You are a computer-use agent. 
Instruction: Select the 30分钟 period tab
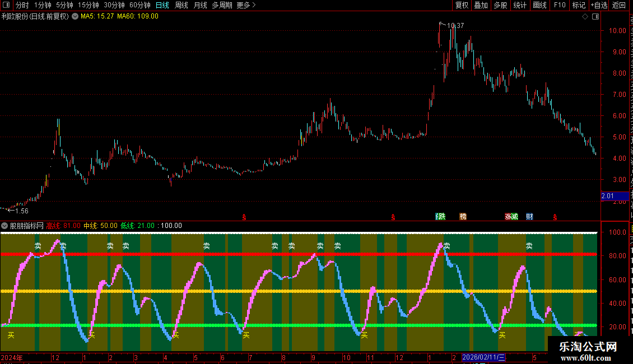click(x=114, y=5)
